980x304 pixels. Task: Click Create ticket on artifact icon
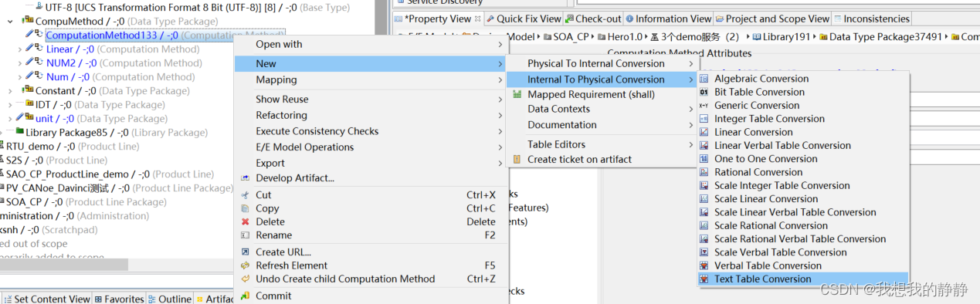(x=517, y=160)
